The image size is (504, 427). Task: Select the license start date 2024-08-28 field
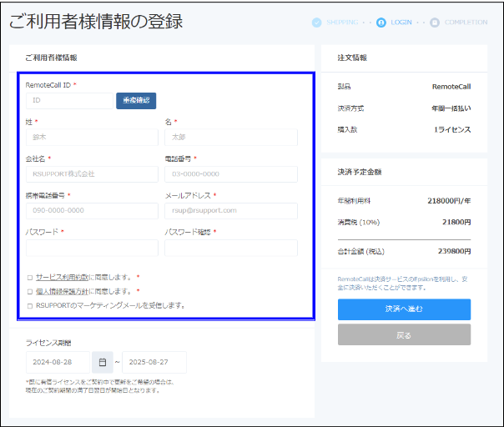[58, 362]
